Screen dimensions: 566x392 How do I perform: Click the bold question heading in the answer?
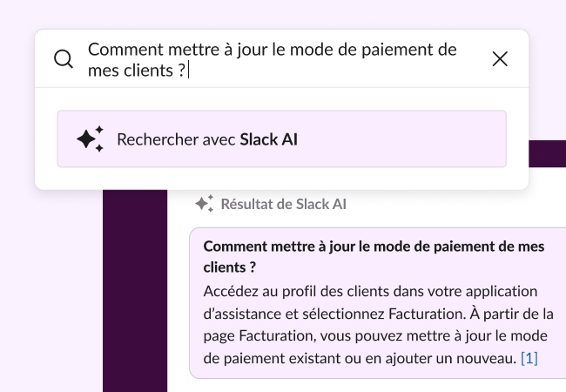[x=374, y=247]
